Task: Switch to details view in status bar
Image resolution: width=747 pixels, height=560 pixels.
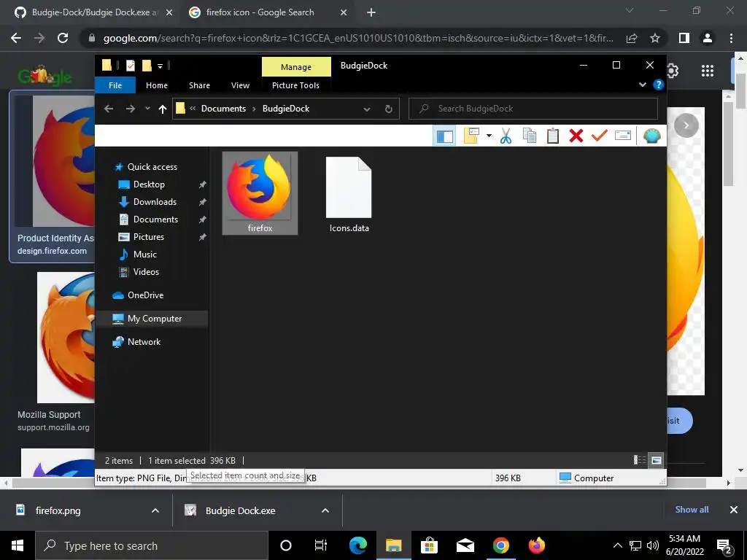Action: [640, 460]
